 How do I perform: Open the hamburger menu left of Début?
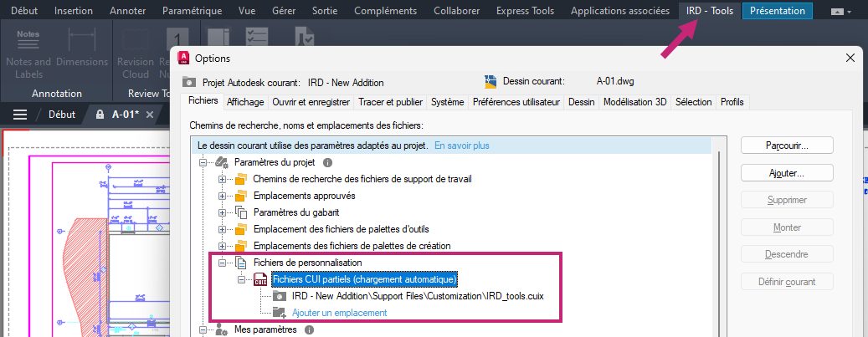[20, 115]
